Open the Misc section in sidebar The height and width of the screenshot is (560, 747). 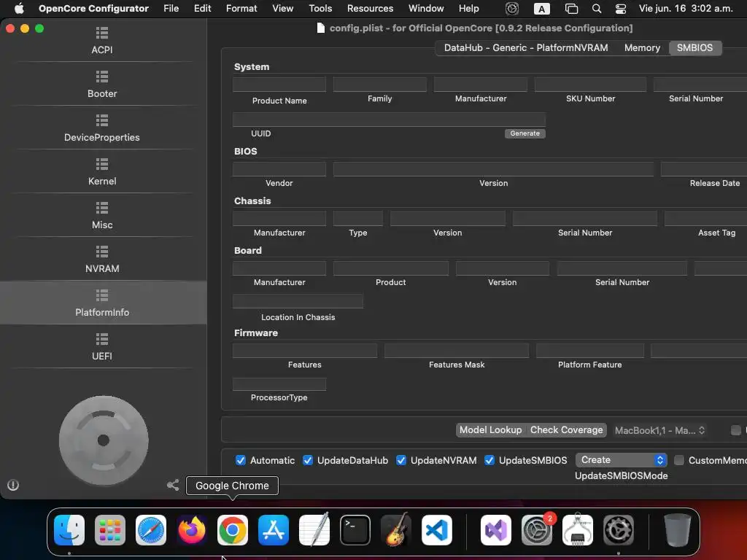(x=102, y=216)
